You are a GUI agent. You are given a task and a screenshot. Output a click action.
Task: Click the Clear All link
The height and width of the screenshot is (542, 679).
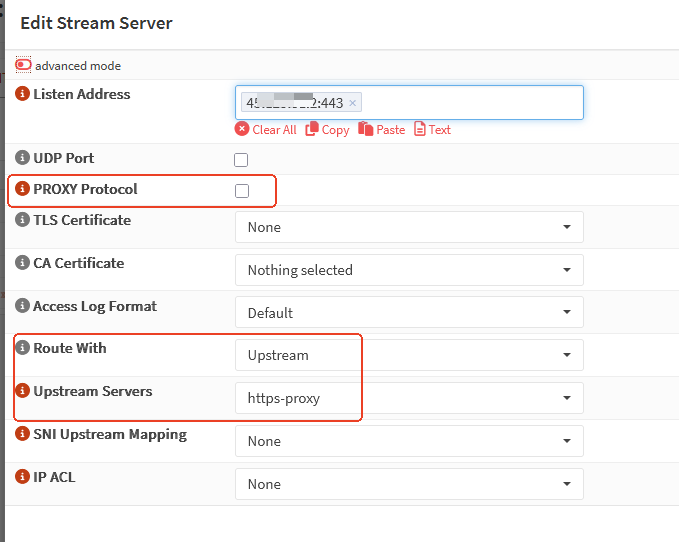click(x=266, y=129)
